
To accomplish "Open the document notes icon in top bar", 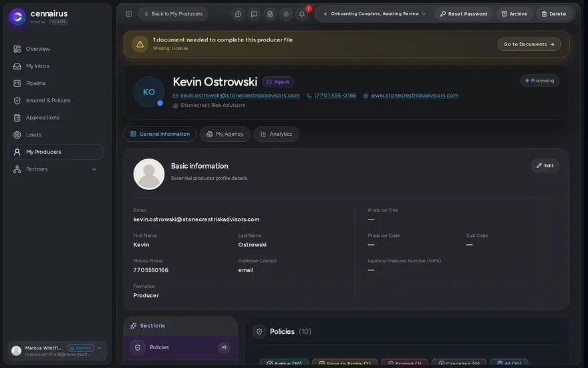I will pyautogui.click(x=270, y=14).
